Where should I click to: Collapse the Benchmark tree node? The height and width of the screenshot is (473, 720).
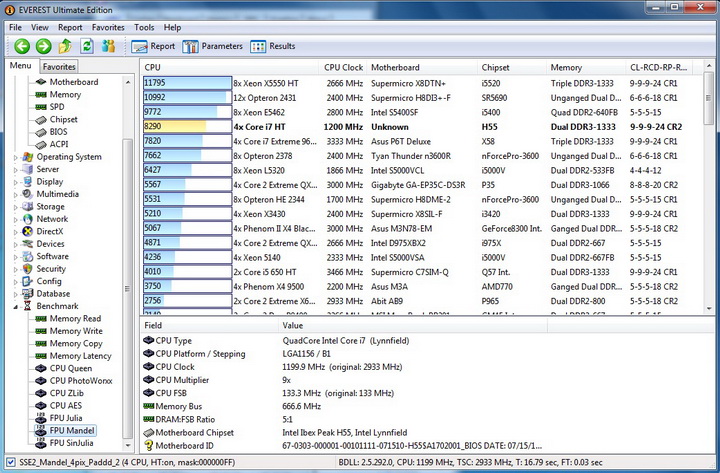[16, 306]
